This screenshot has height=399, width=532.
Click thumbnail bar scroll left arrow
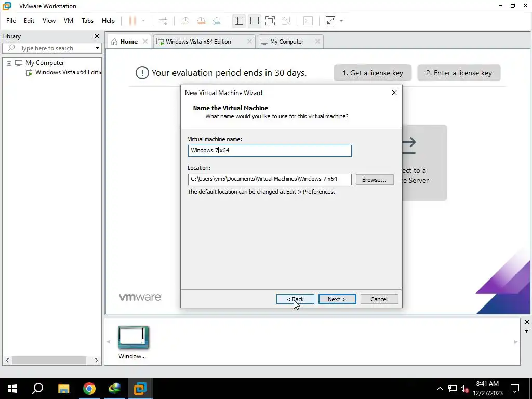109,342
